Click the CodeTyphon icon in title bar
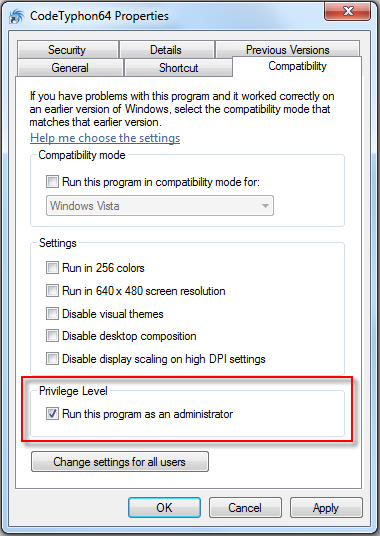The width and height of the screenshot is (380, 536). [16, 17]
